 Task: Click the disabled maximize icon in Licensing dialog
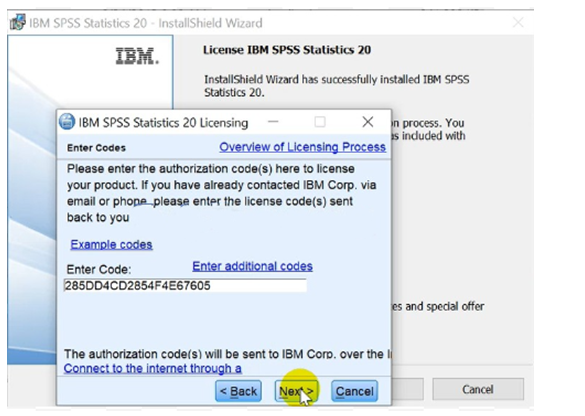[x=320, y=122]
